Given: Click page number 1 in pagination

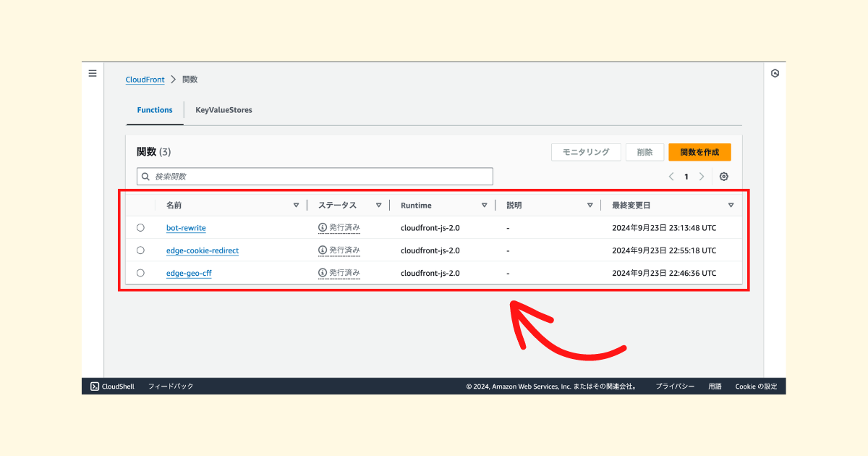Looking at the screenshot, I should click(686, 177).
